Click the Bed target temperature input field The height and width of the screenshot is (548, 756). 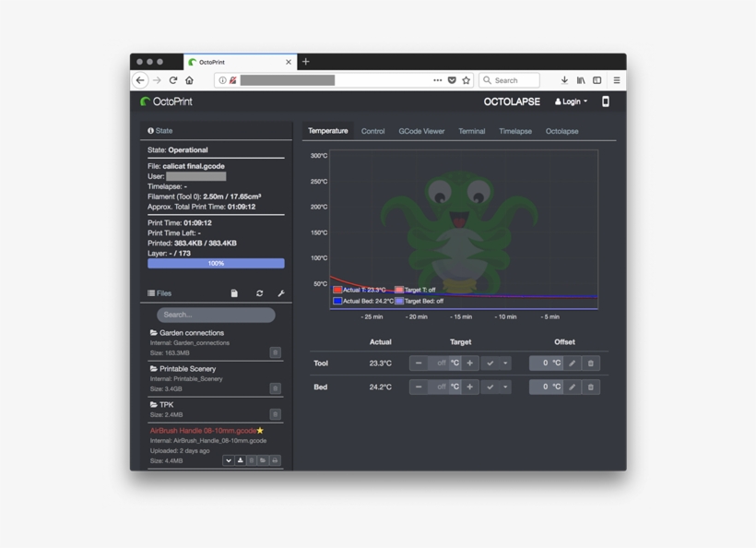[x=438, y=387]
